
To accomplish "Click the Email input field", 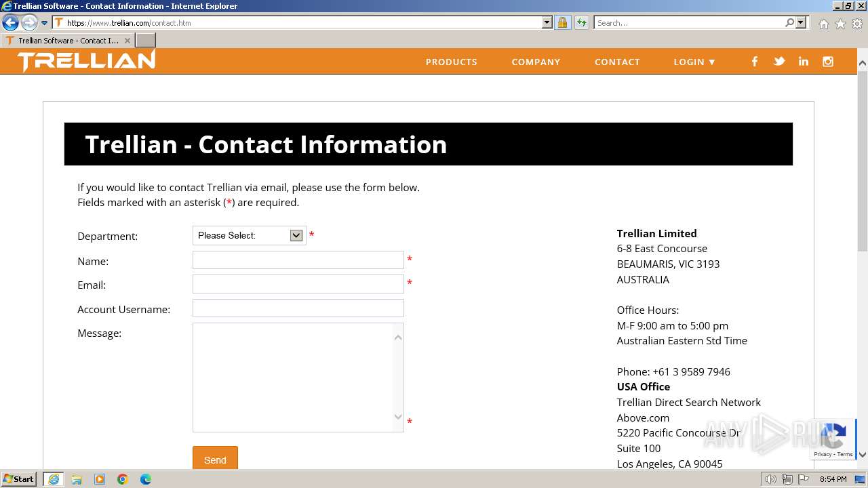I will tap(298, 284).
